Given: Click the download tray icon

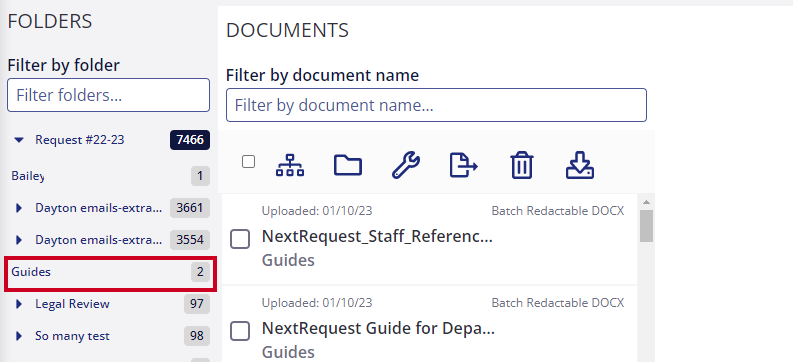Looking at the screenshot, I should point(580,166).
